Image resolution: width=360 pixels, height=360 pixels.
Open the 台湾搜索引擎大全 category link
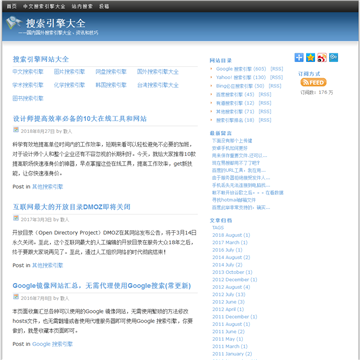(158, 85)
